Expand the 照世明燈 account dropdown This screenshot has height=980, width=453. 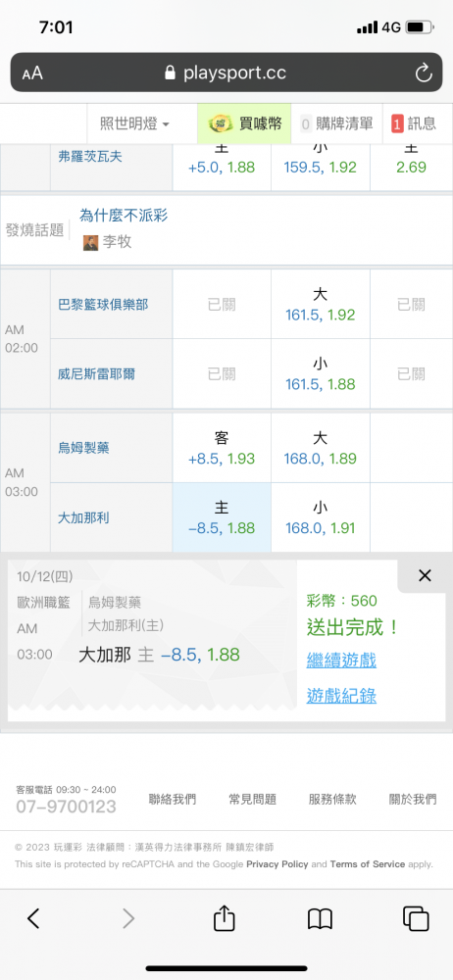[x=135, y=123]
